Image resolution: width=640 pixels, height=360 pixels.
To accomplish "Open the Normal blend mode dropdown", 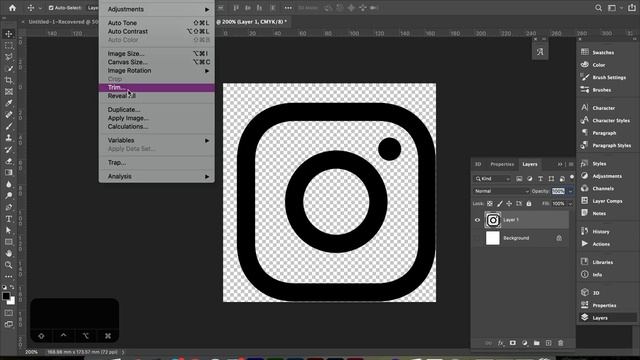I will (501, 191).
